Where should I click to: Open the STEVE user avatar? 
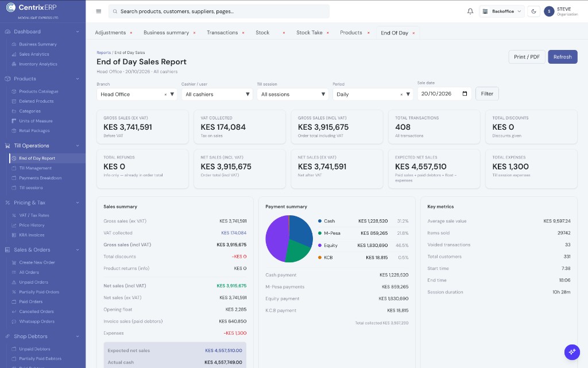549,11
